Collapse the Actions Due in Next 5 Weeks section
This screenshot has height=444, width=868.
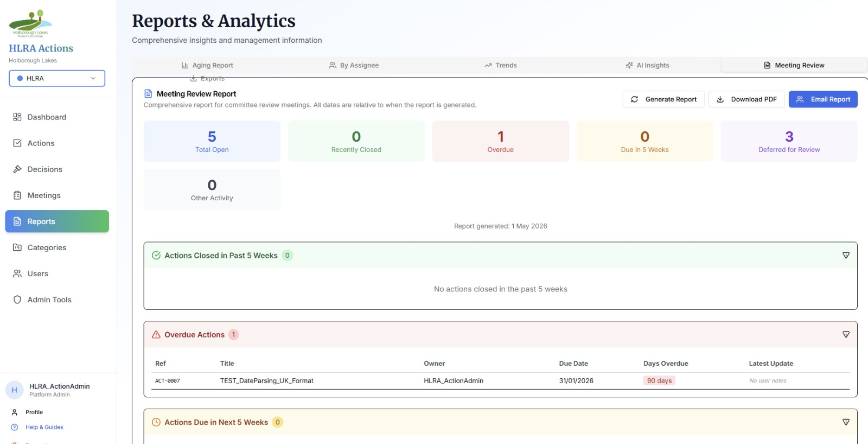846,422
